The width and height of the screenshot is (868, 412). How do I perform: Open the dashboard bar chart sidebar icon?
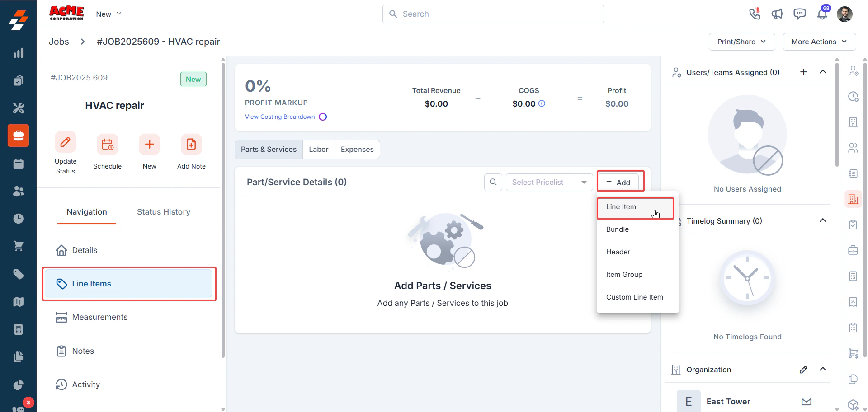pos(18,53)
